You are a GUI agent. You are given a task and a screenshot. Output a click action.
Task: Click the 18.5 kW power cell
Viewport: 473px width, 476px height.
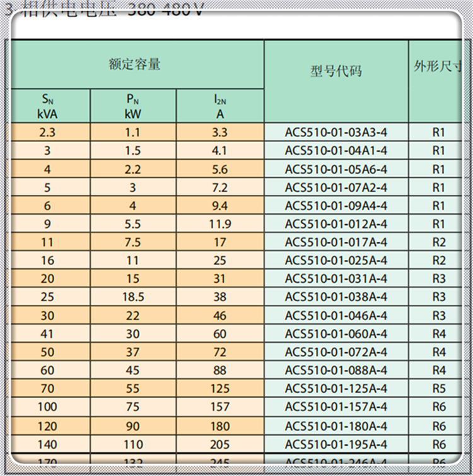(x=133, y=297)
